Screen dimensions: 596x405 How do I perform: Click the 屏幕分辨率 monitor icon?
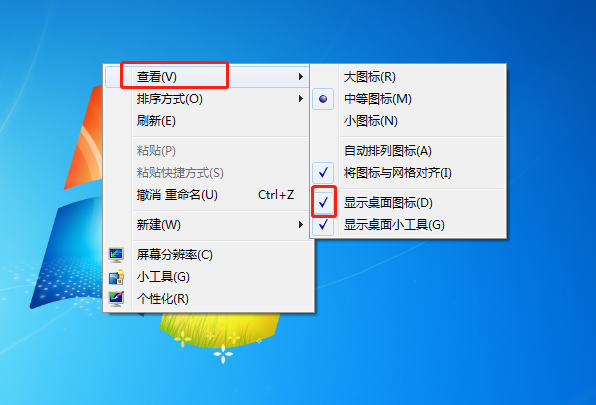coord(116,255)
